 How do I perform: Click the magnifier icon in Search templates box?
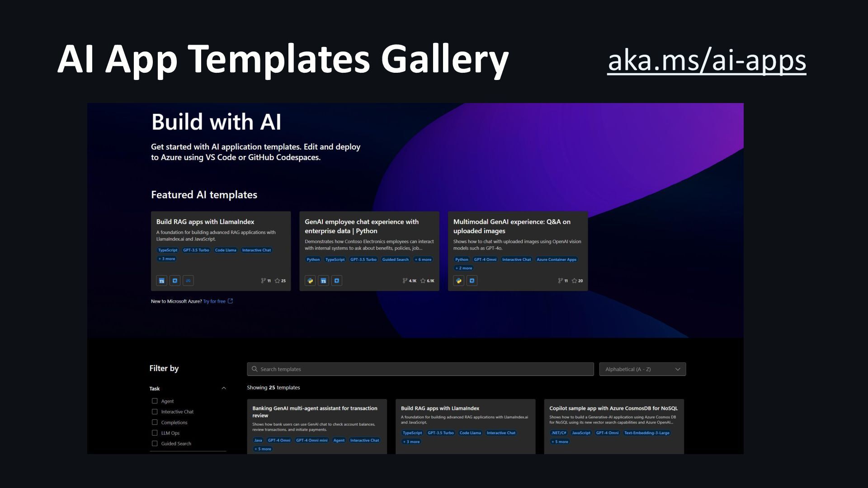coord(255,369)
